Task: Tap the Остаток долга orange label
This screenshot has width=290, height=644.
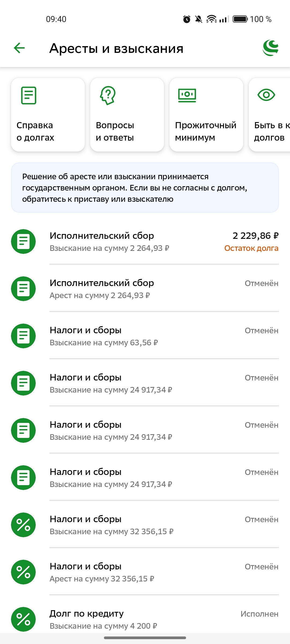Action: point(251,248)
